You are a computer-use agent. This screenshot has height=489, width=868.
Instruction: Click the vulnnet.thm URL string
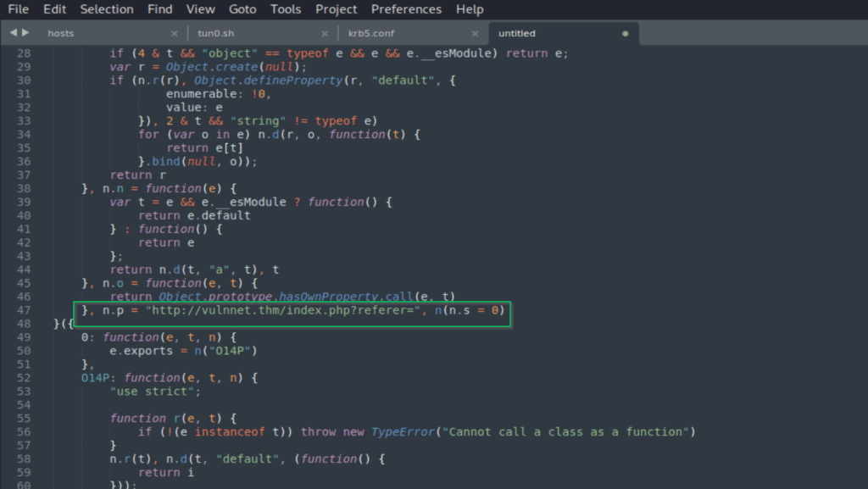[x=283, y=310]
